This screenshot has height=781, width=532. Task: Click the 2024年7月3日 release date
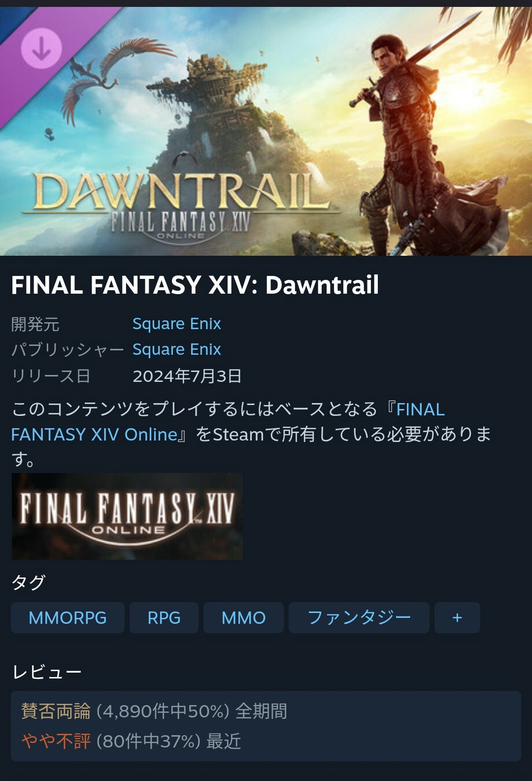pyautogui.click(x=187, y=376)
